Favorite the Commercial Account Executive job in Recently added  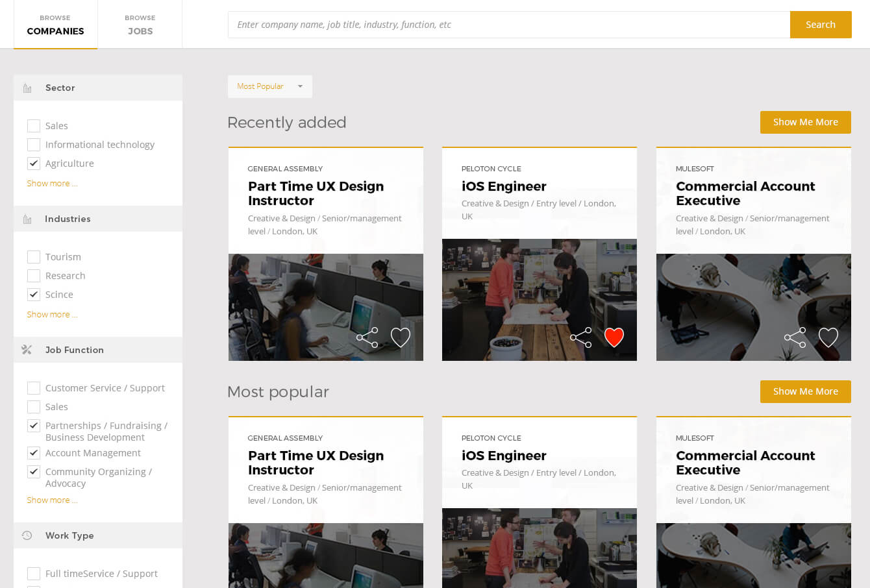828,337
